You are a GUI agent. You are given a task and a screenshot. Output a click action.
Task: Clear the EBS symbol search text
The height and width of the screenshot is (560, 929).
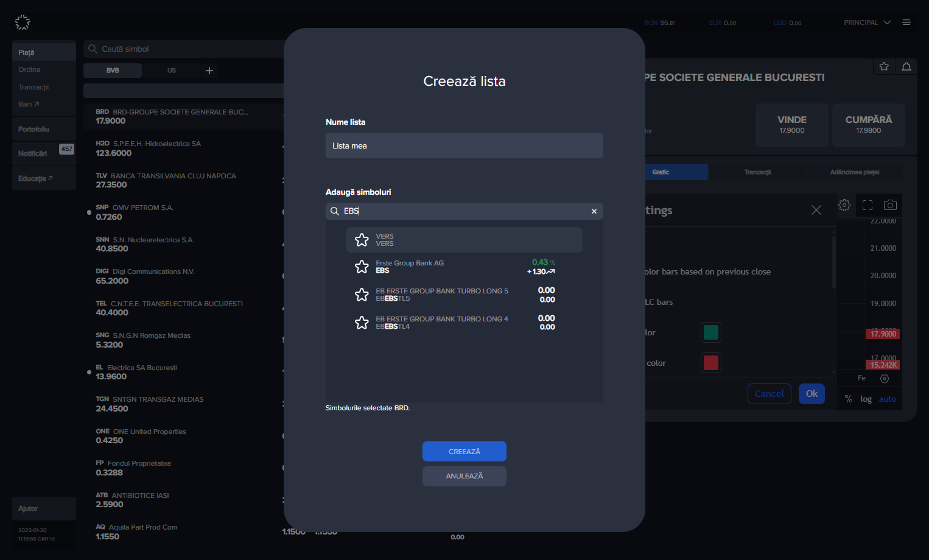594,211
